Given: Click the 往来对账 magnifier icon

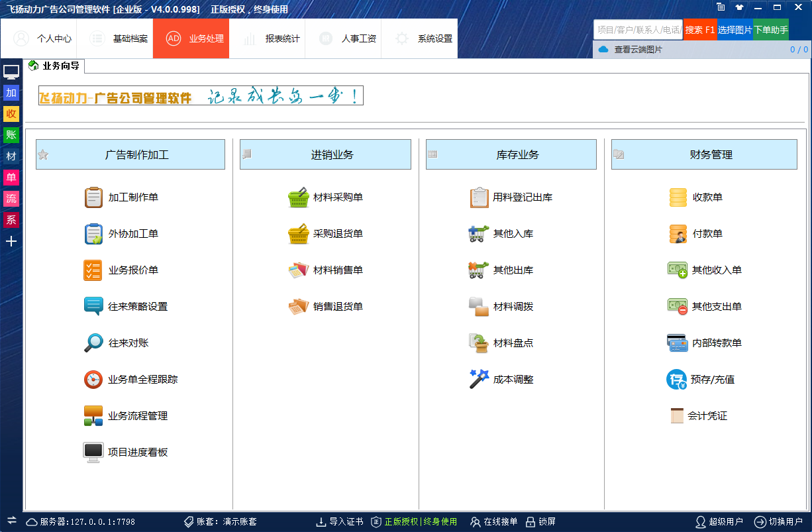Looking at the screenshot, I should click(x=93, y=343).
